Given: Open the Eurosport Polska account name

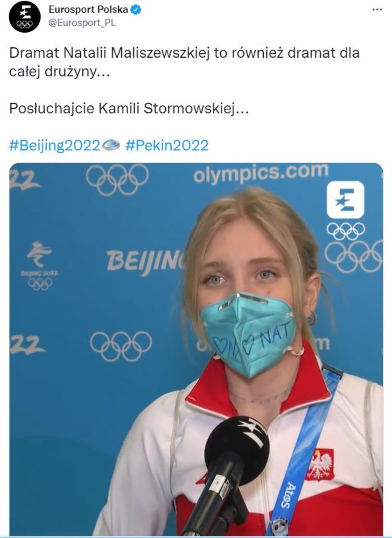Looking at the screenshot, I should (88, 10).
